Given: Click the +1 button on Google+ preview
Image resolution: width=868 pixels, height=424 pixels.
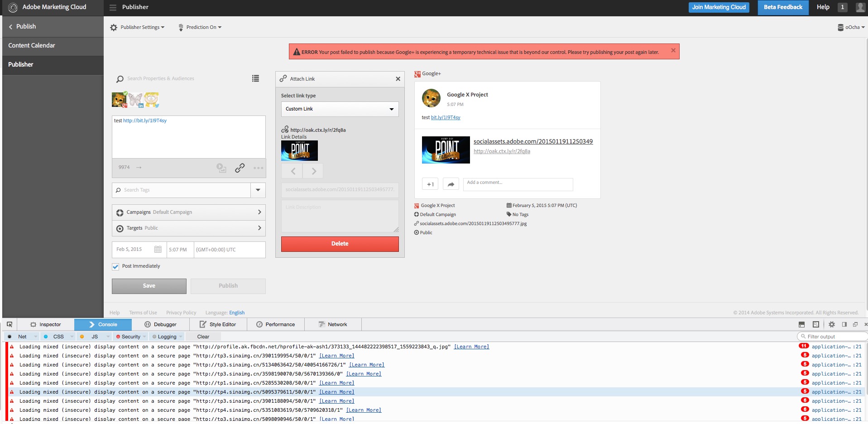Looking at the screenshot, I should point(430,184).
